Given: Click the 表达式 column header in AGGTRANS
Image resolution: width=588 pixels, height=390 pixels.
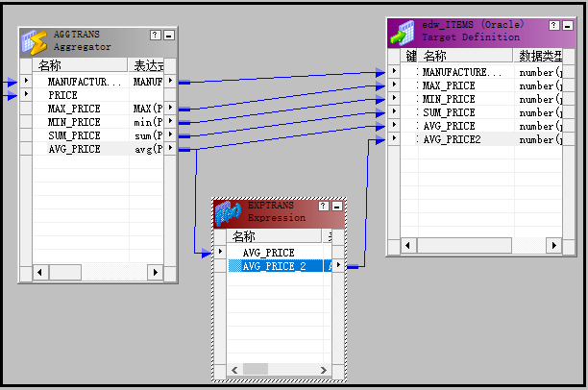Looking at the screenshot, I should click(x=147, y=65).
